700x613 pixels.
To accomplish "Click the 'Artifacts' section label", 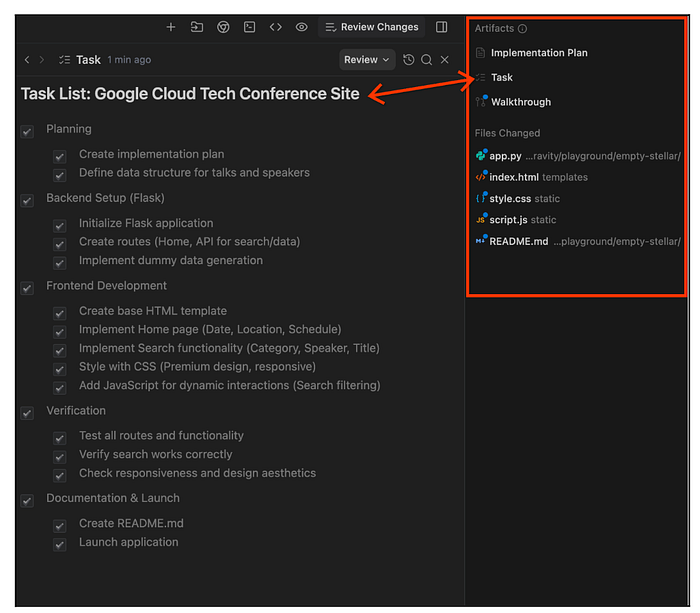I will point(494,29).
